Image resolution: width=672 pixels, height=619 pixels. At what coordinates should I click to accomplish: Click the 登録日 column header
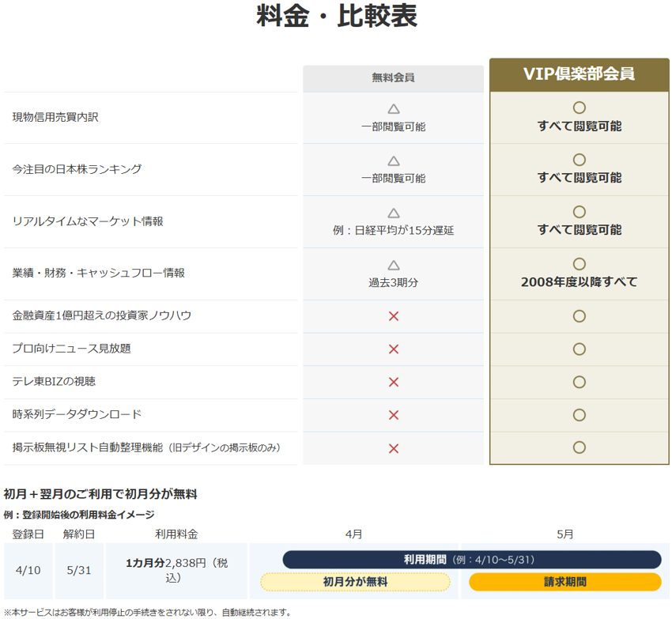click(x=28, y=534)
